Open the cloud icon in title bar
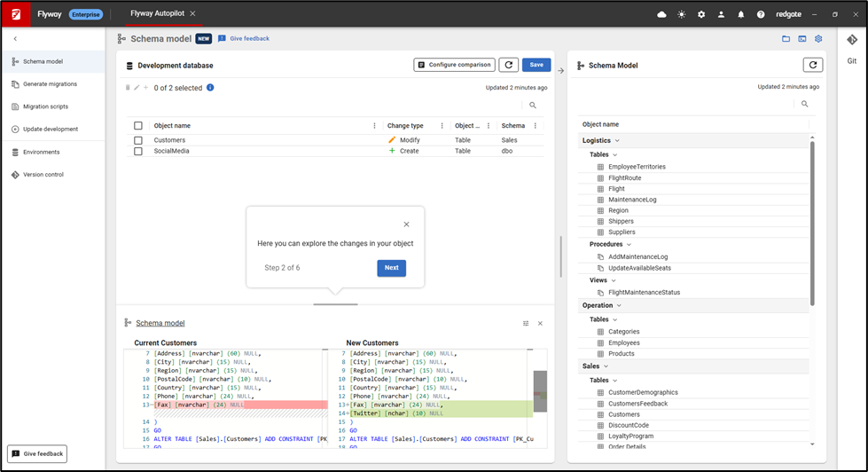868x472 pixels. point(661,14)
